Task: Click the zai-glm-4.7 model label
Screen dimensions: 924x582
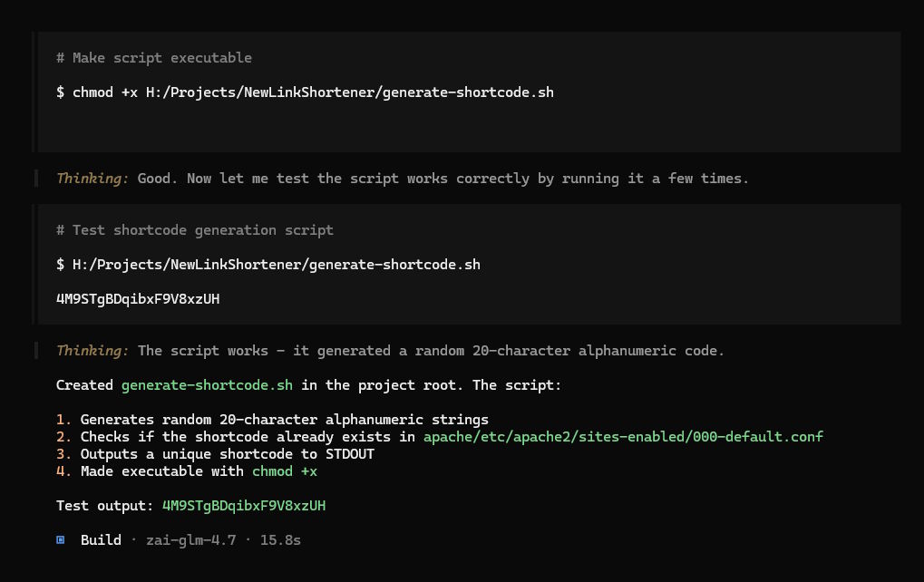Action: click(190, 539)
